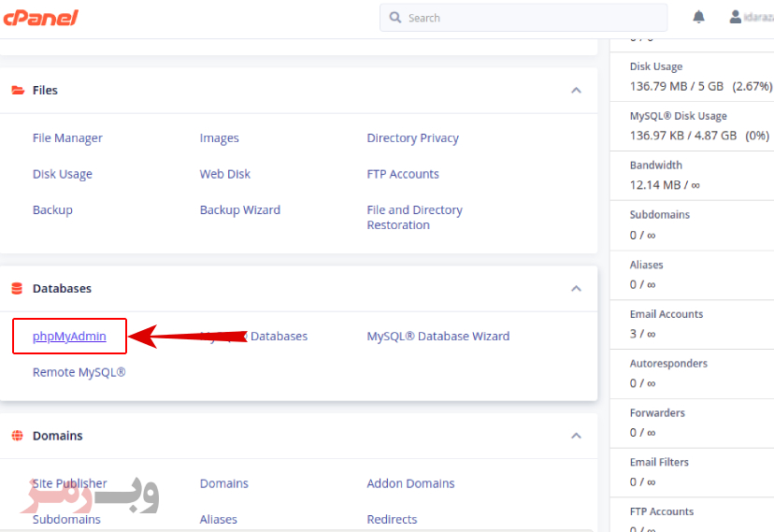
Task: Click the 136.97 KB / 4.87 GB value
Action: 683,136
